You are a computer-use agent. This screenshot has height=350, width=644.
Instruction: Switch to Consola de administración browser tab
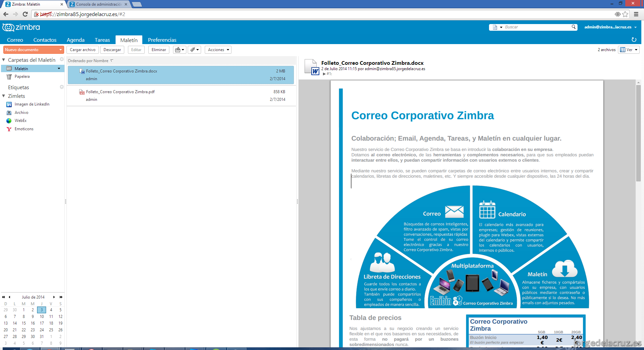99,4
